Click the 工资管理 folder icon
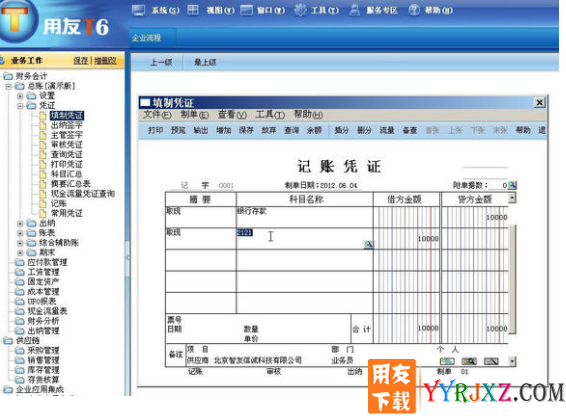Image resolution: width=566 pixels, height=416 pixels. 19,272
